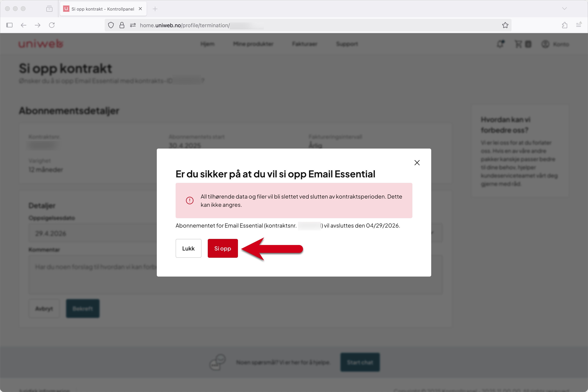Bookmark this page with the star icon
Screen dimensions: 588x392
505,25
